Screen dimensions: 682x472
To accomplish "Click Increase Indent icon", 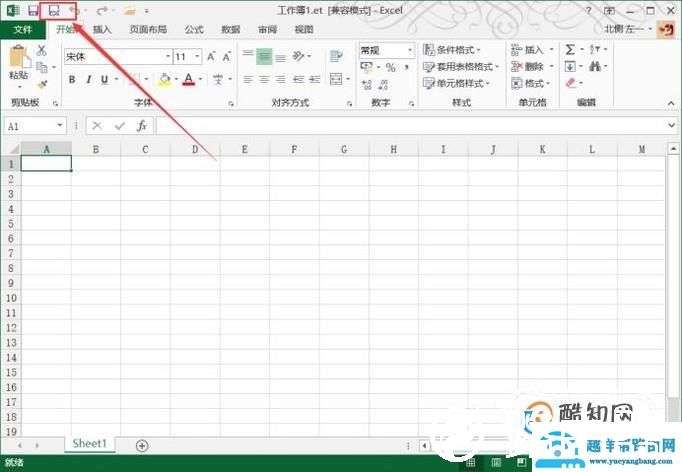I will 314,80.
